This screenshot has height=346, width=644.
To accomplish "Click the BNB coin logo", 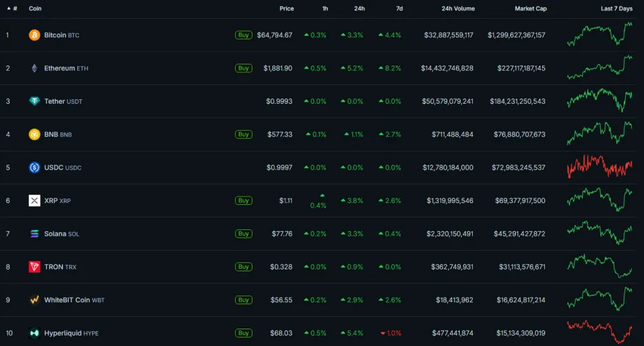I will coord(35,135).
